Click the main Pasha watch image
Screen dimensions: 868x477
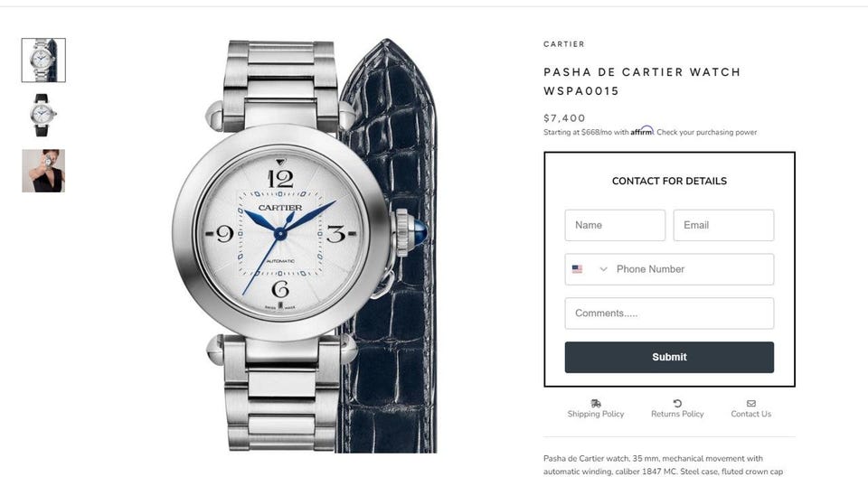pyautogui.click(x=305, y=245)
